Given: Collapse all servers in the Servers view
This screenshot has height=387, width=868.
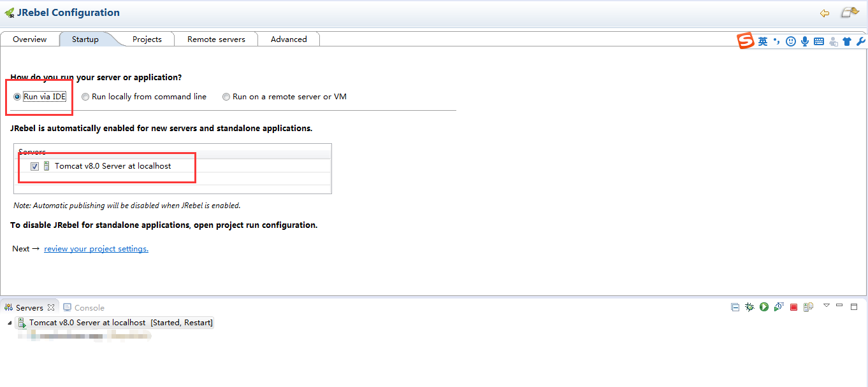Looking at the screenshot, I should pos(735,307).
